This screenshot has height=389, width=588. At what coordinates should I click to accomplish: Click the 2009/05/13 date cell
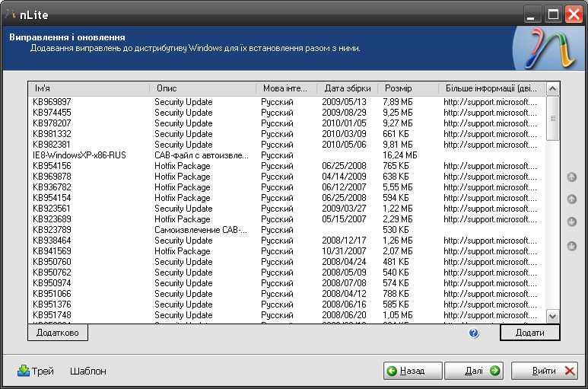(x=344, y=102)
